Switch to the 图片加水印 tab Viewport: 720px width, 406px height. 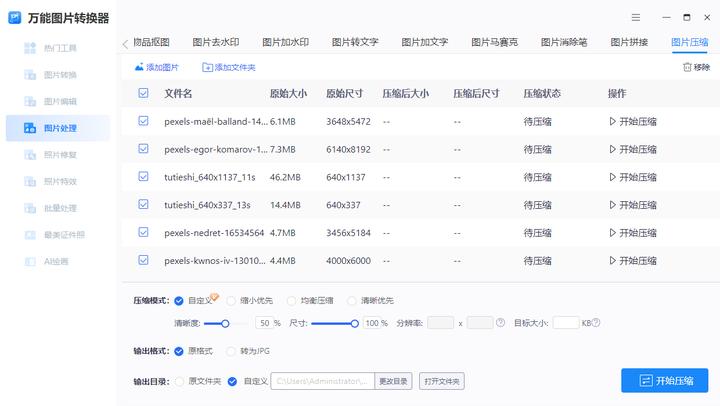click(x=286, y=42)
